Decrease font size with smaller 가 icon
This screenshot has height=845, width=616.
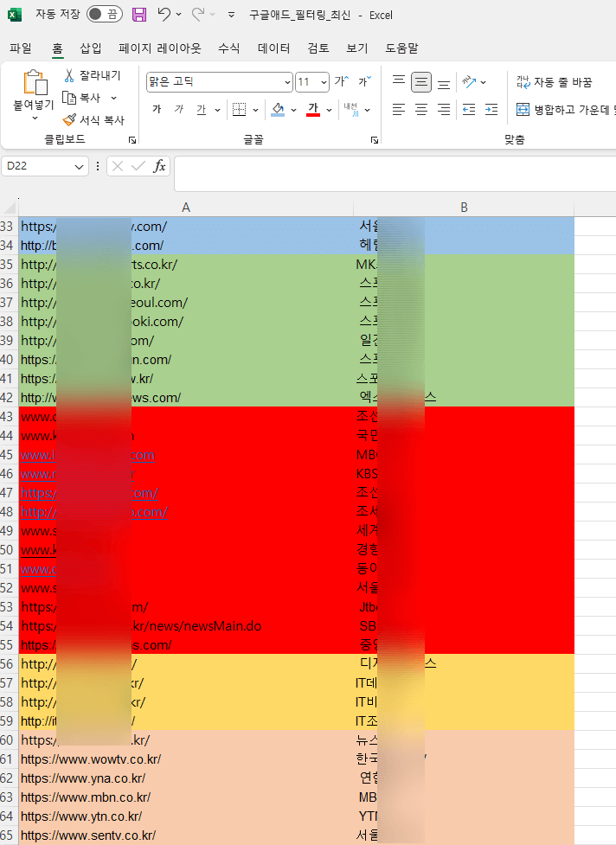[365, 81]
